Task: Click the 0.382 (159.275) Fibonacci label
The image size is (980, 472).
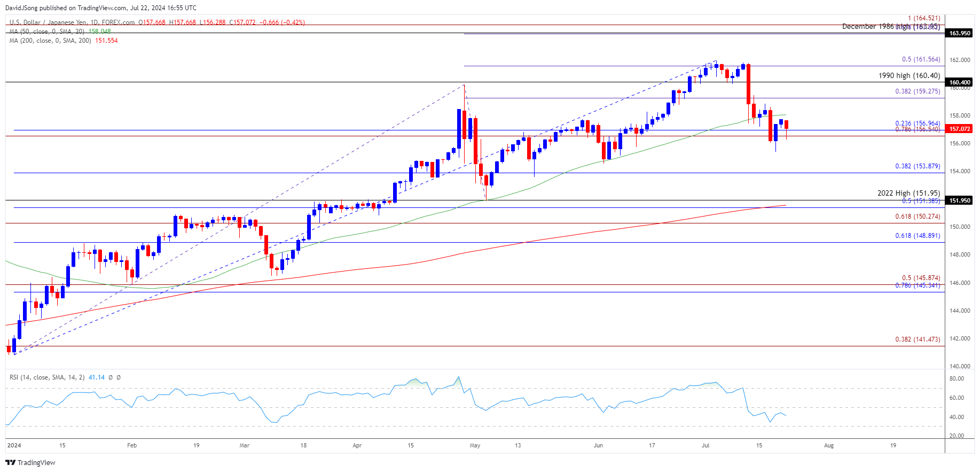Action: click(918, 91)
